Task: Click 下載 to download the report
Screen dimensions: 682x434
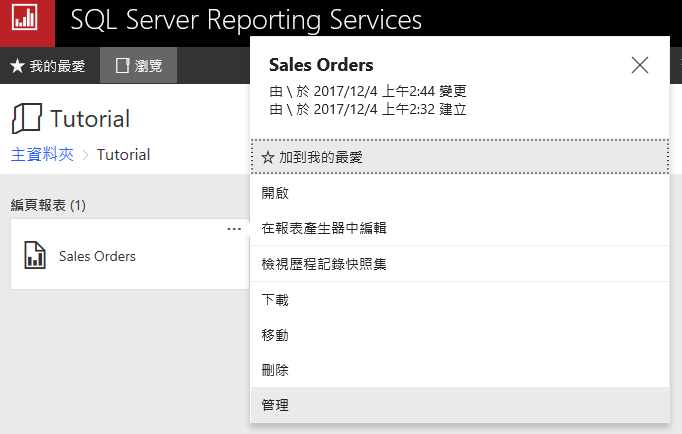Action: click(x=275, y=299)
